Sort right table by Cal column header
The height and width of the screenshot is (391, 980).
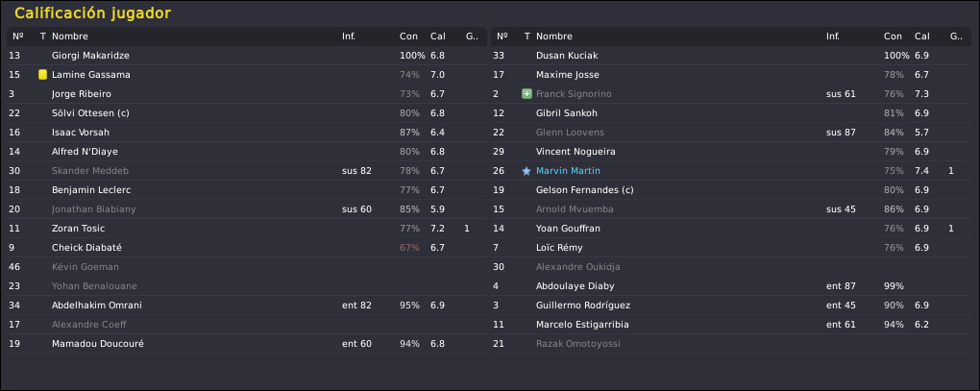922,37
